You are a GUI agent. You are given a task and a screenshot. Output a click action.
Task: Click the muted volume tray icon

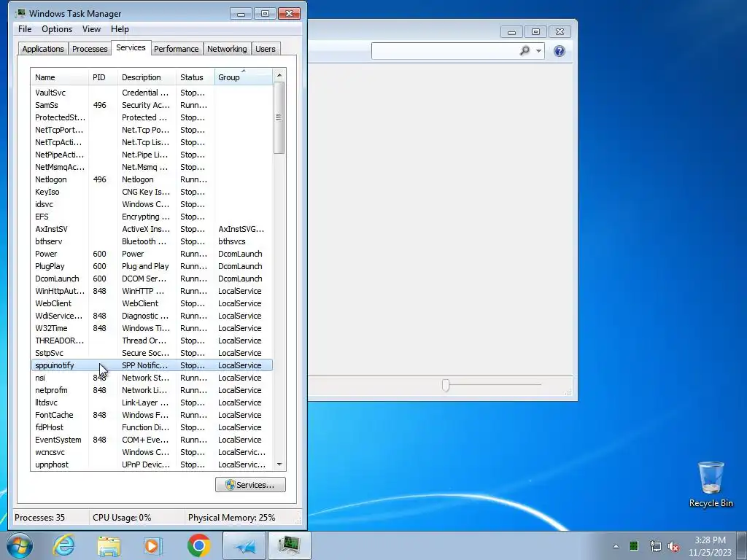[x=673, y=546]
